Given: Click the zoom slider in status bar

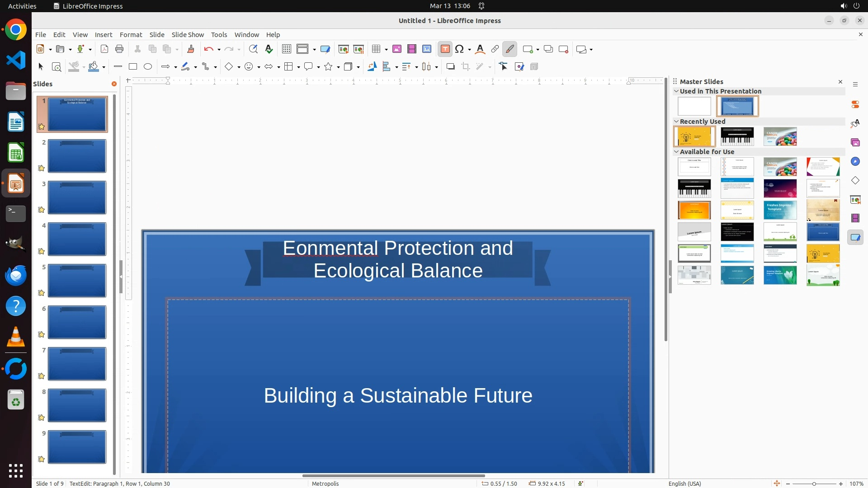Looking at the screenshot, I should point(814,483).
